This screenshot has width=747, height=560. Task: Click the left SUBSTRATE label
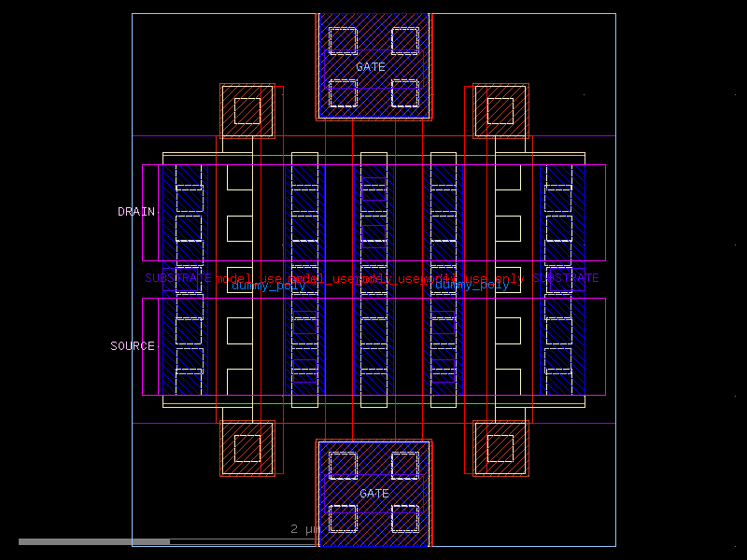pyautogui.click(x=176, y=277)
